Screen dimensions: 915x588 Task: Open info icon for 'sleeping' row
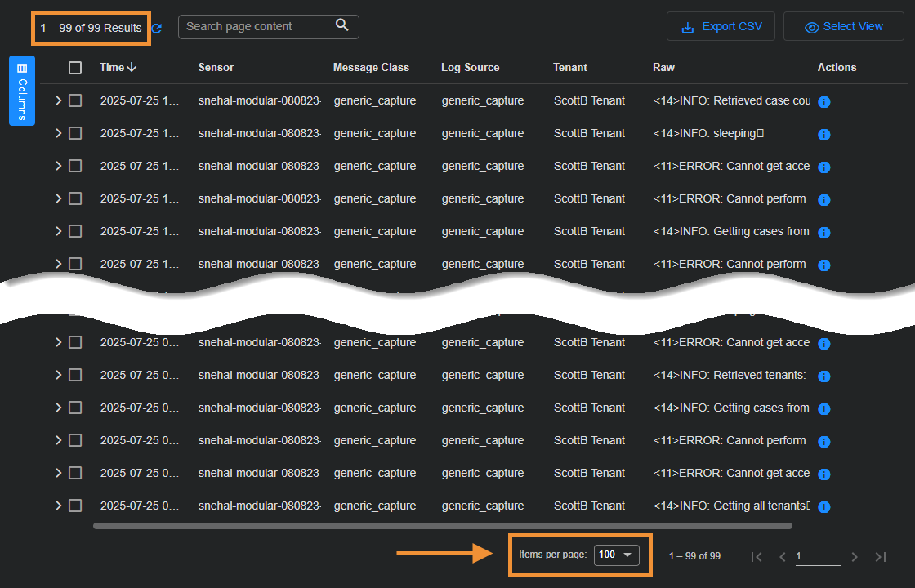click(823, 135)
